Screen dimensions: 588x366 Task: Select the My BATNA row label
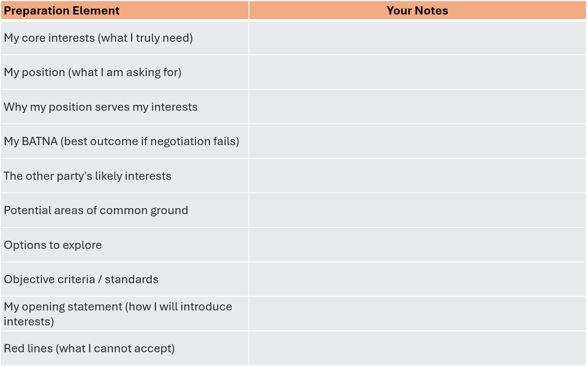[125, 141]
